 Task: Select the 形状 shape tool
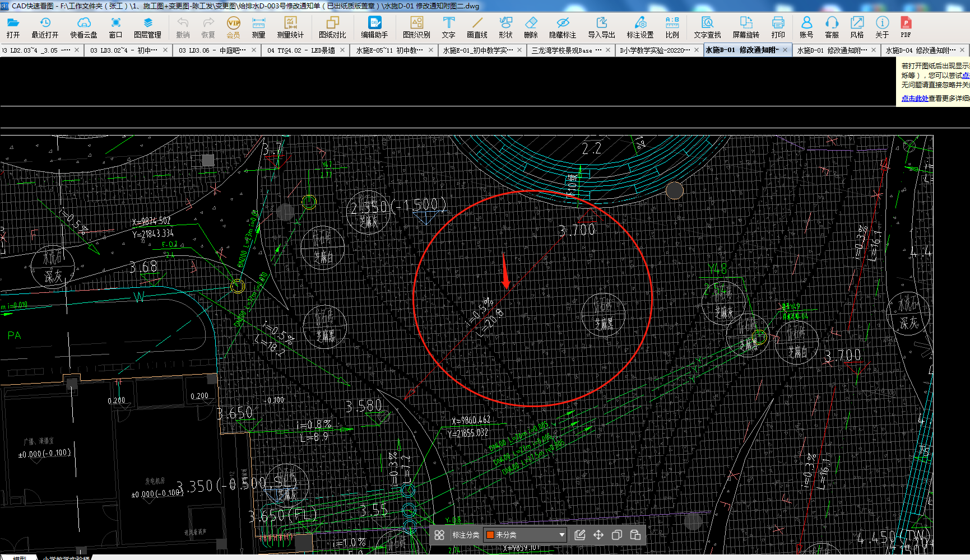point(505,27)
